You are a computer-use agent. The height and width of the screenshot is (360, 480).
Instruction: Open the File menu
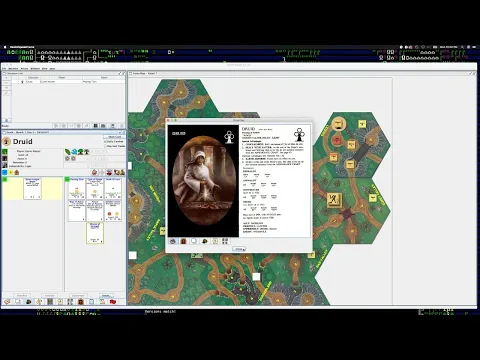point(4,68)
